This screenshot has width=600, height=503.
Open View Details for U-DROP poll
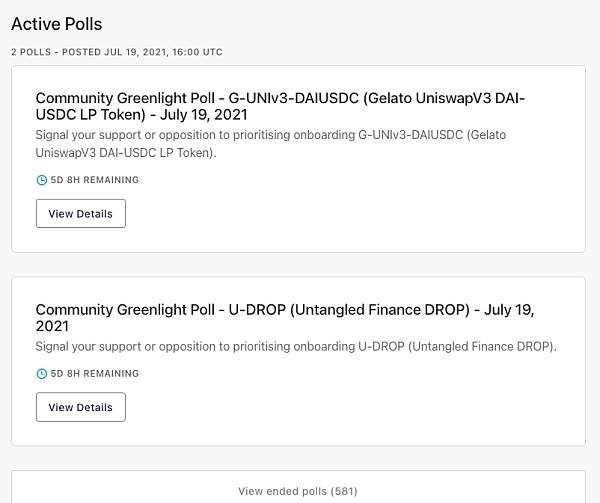click(81, 407)
